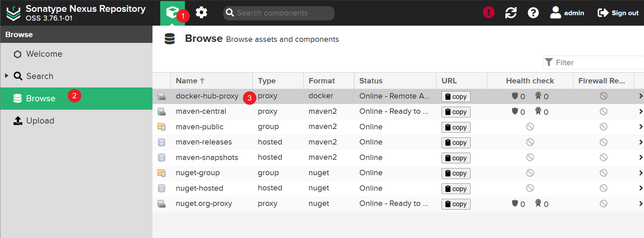Click the nuget-group health check disabled icon
Viewport: 644px width, 238px height.
point(530,173)
